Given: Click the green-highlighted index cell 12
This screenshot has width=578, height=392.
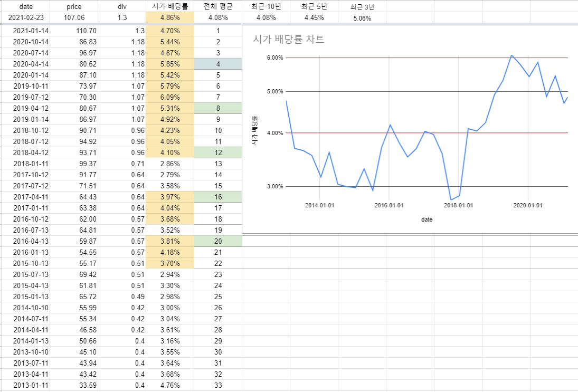Looking at the screenshot, I should (218, 152).
